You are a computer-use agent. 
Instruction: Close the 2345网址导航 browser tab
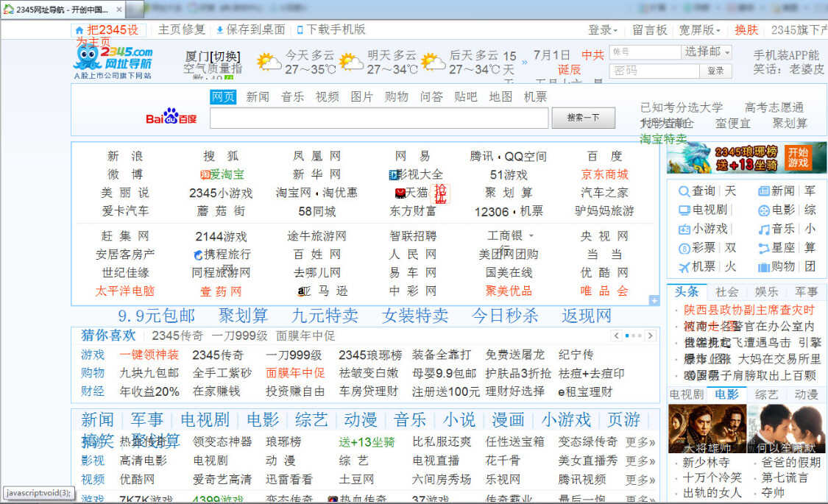pos(118,10)
